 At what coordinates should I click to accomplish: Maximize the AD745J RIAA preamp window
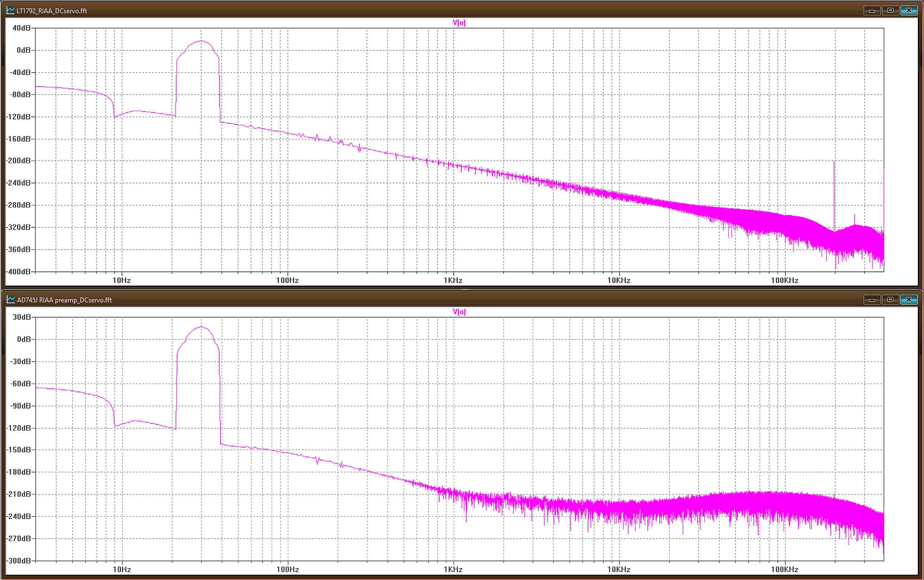click(890, 300)
